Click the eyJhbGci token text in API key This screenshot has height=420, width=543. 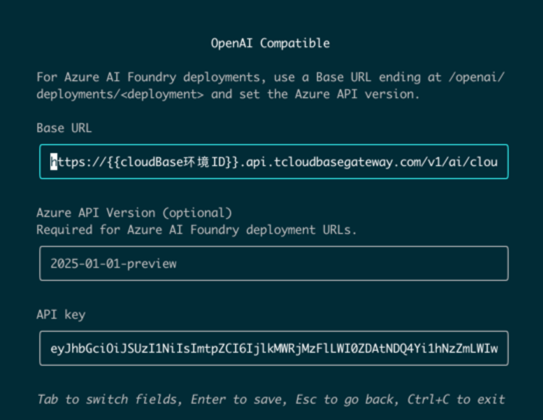274,349
